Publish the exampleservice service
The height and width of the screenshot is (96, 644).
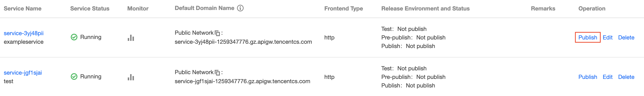pos(587,38)
